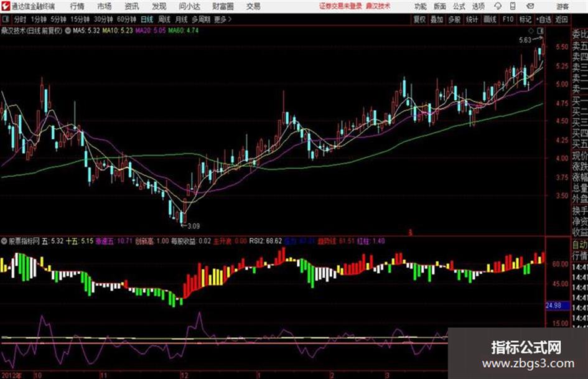Image resolution: width=588 pixels, height=379 pixels.
Task: Switch to the 30分钟 period tab
Action: click(103, 19)
